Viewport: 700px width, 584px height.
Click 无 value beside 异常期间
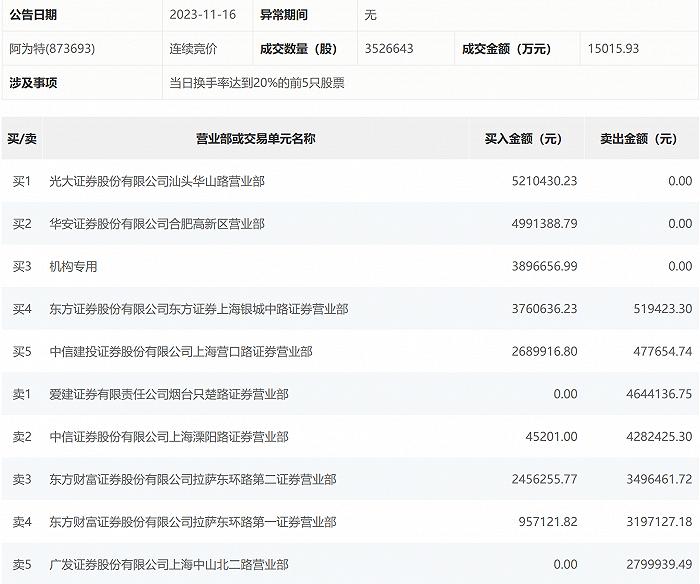[x=371, y=15]
